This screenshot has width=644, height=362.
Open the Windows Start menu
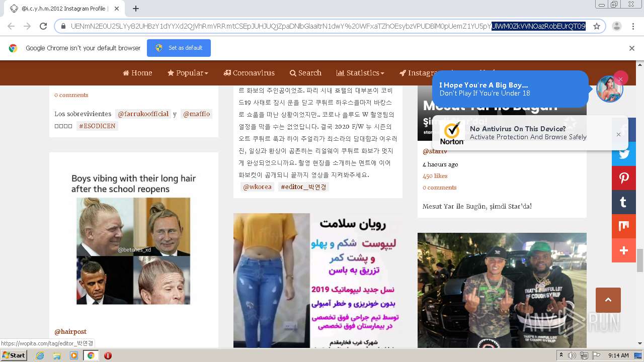[x=14, y=355]
